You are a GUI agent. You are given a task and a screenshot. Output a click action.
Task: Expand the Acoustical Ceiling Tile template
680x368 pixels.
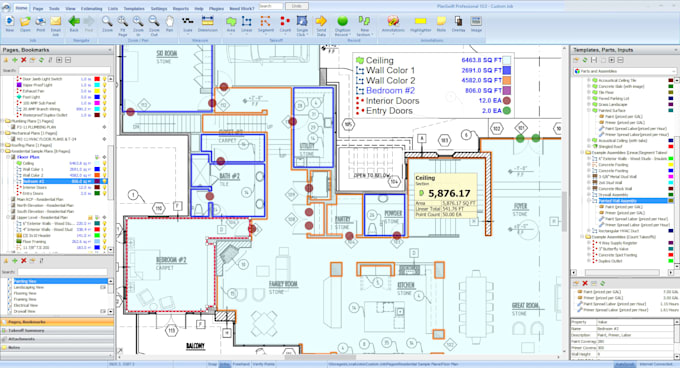(x=588, y=81)
